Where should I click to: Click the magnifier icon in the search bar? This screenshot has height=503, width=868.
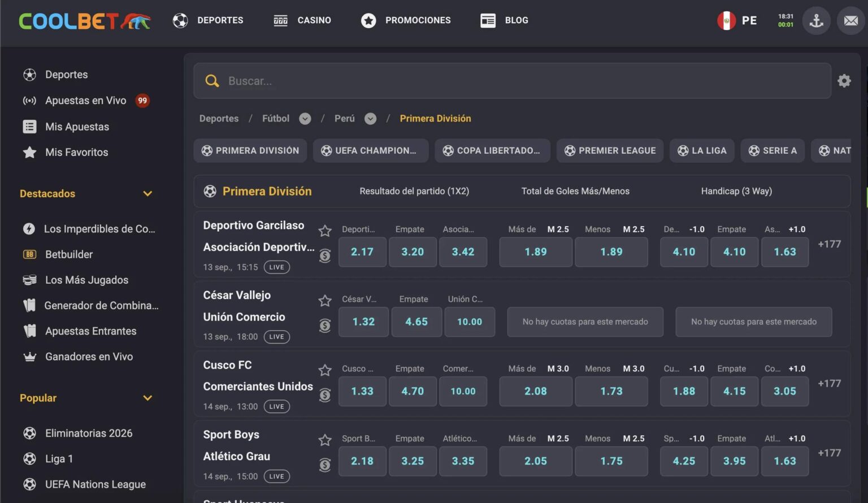click(212, 80)
